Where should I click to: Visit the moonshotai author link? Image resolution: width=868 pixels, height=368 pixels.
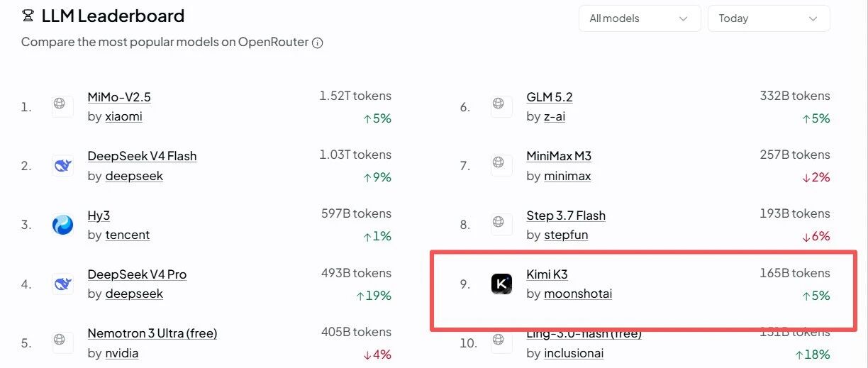(578, 294)
